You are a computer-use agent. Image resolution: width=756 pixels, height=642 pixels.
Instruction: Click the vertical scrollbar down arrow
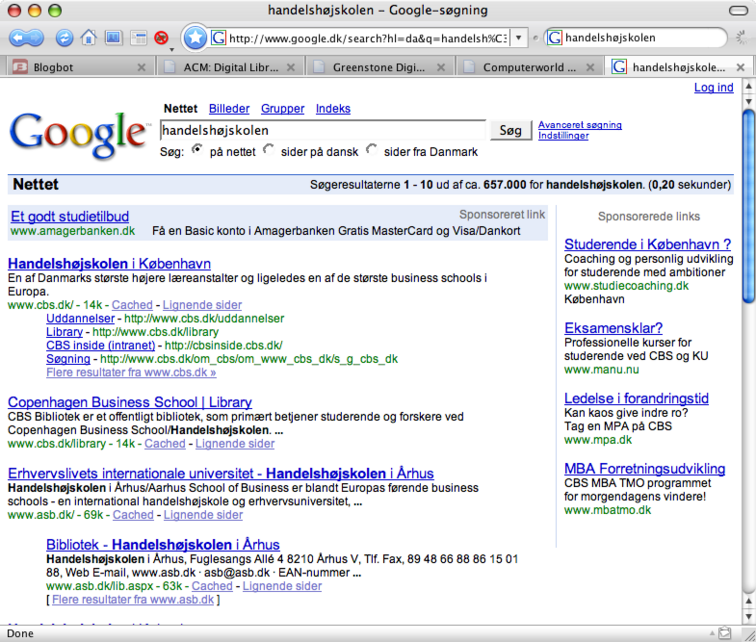coord(748,615)
